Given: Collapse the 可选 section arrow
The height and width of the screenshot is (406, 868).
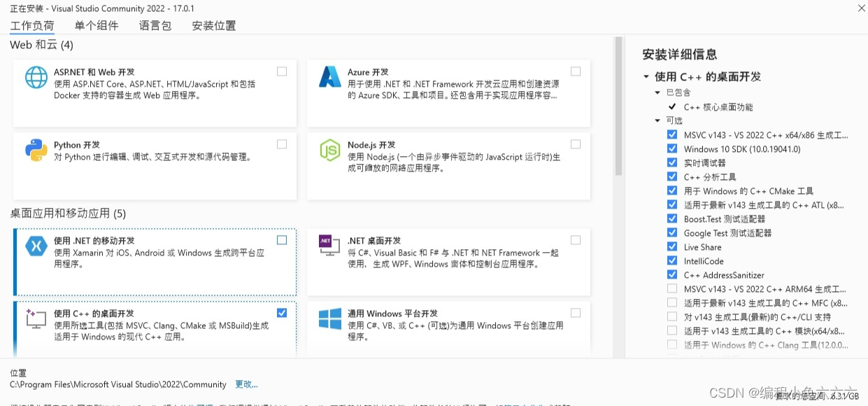Looking at the screenshot, I should [x=657, y=120].
